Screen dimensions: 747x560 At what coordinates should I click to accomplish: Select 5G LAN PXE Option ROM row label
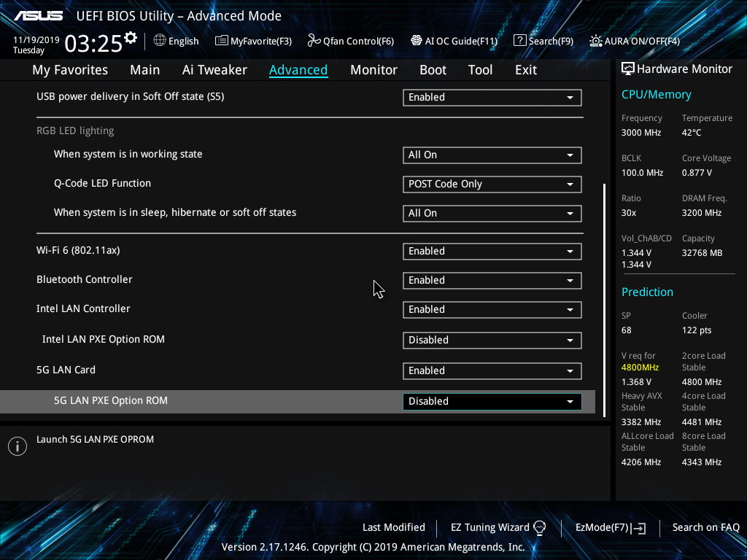point(111,400)
